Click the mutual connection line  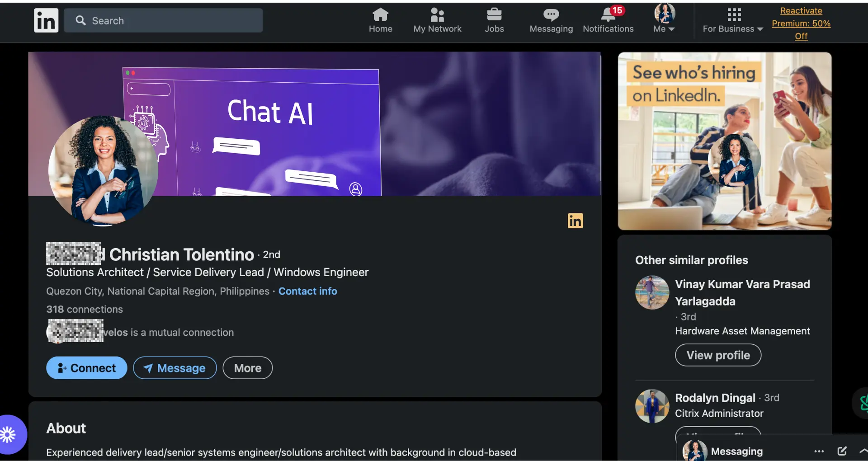click(140, 332)
